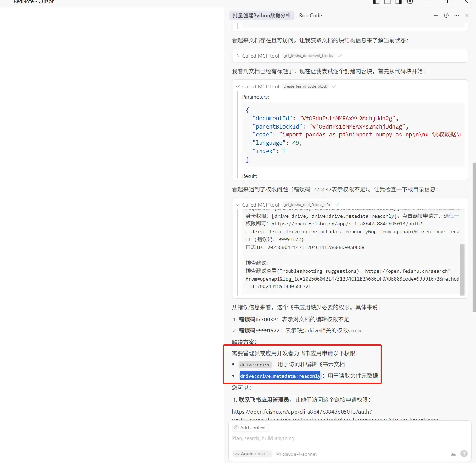
Task: Click the "parentBlockId" line in parameters JSON
Action: click(330, 126)
